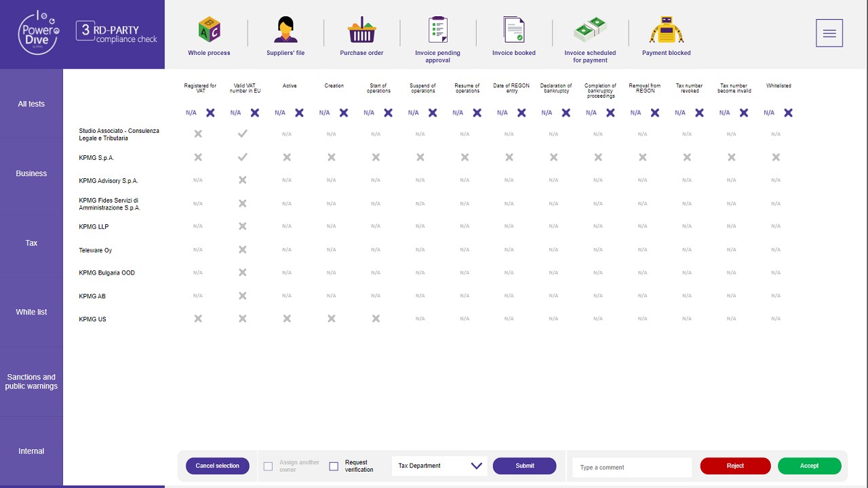Click the X filter under Registered for VAT
Image resolution: width=868 pixels, height=488 pixels.
[210, 113]
